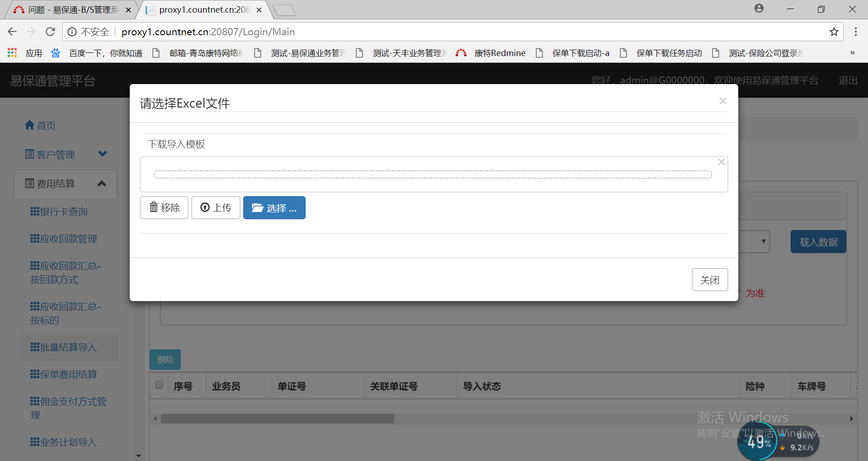
Task: Download the import template link
Action: [x=177, y=144]
